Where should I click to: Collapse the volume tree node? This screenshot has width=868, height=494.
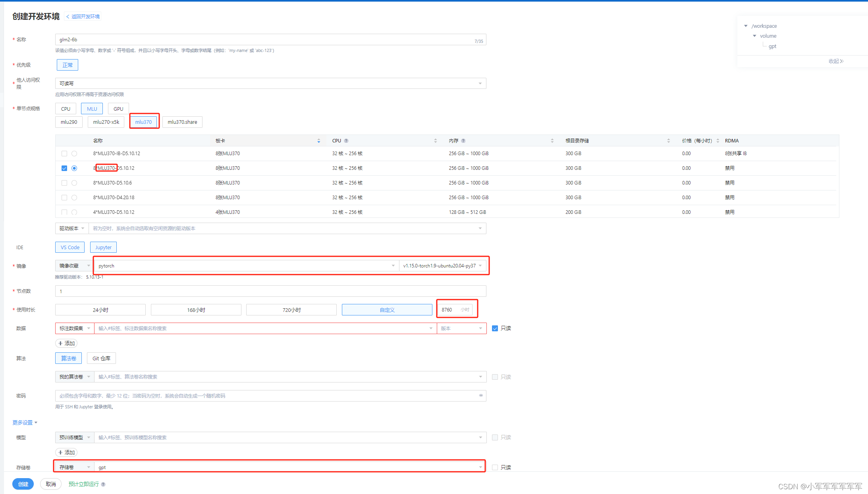click(x=754, y=36)
